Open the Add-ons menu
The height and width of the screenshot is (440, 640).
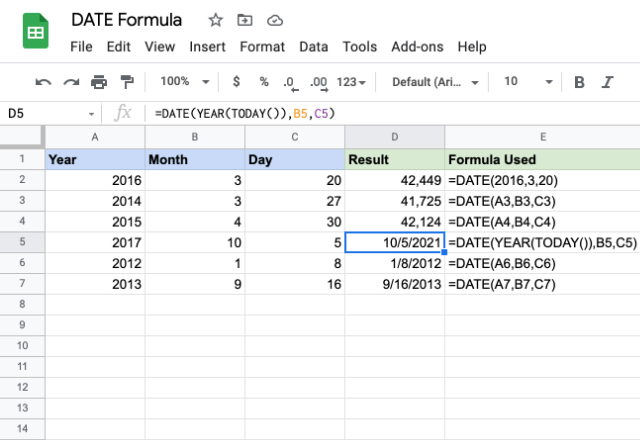pos(417,47)
